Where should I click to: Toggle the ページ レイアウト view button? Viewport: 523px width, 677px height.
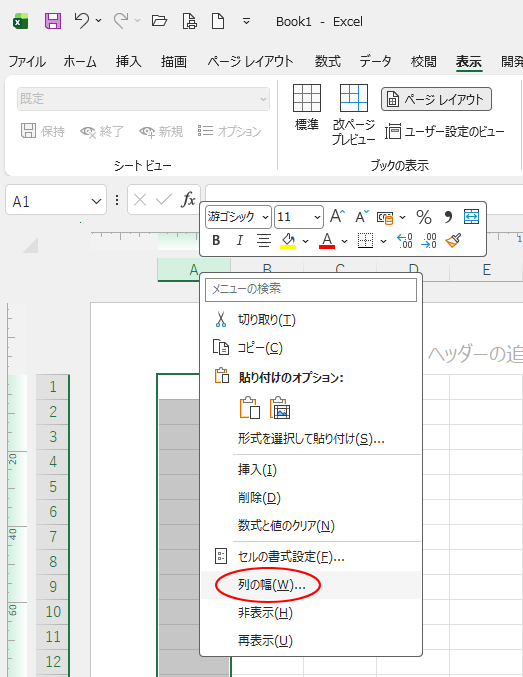(436, 99)
